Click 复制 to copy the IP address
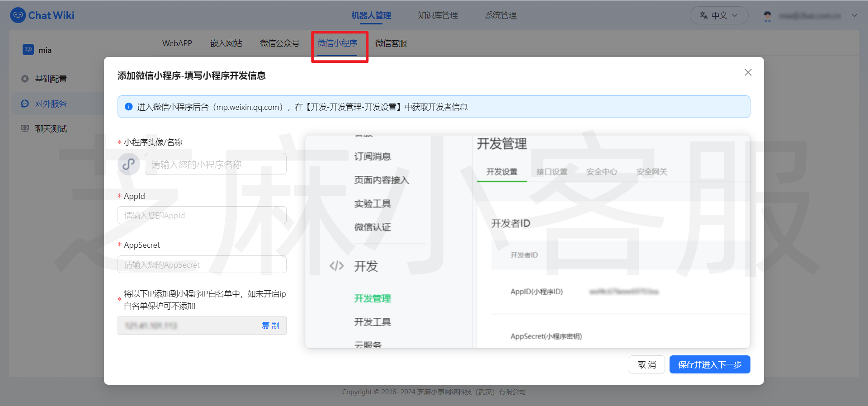 pyautogui.click(x=270, y=326)
